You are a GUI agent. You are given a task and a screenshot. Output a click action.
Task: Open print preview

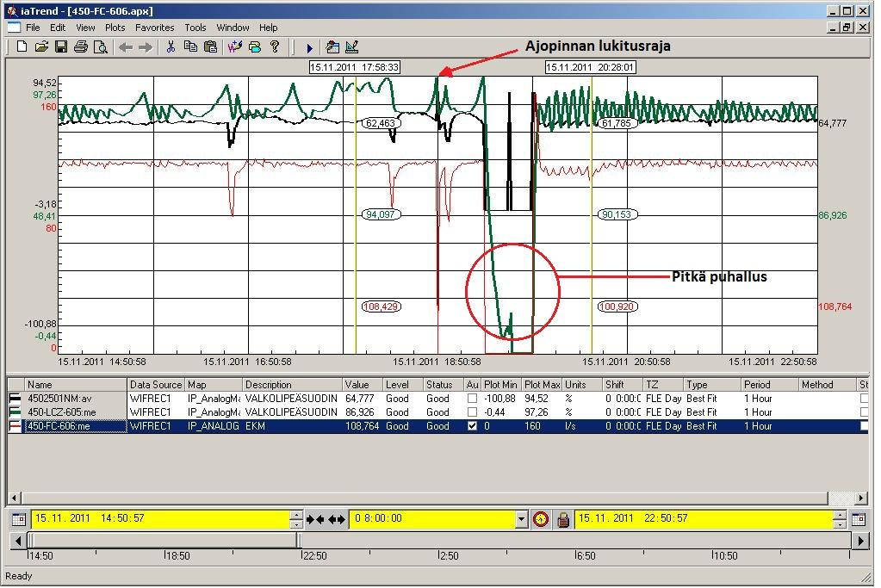click(101, 46)
